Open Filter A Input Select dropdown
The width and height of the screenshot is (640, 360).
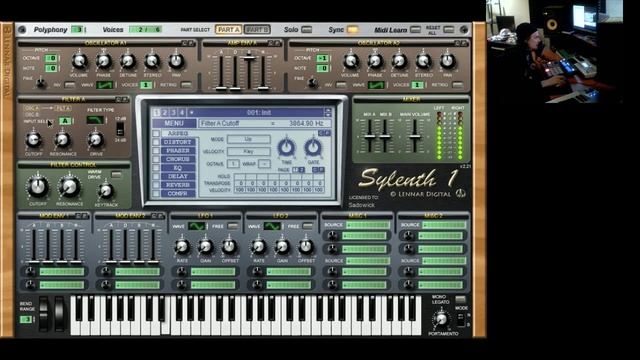[x=65, y=121]
